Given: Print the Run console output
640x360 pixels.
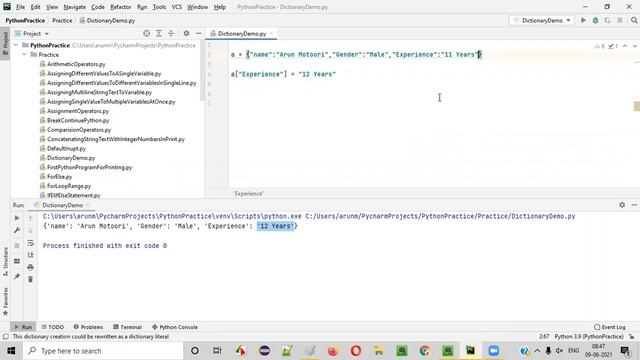Looking at the screenshot, I should pos(30,267).
